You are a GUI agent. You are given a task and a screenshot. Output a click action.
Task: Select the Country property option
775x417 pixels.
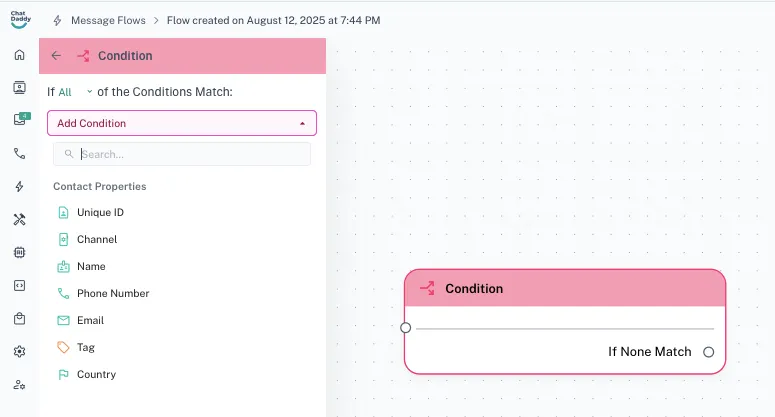96,375
